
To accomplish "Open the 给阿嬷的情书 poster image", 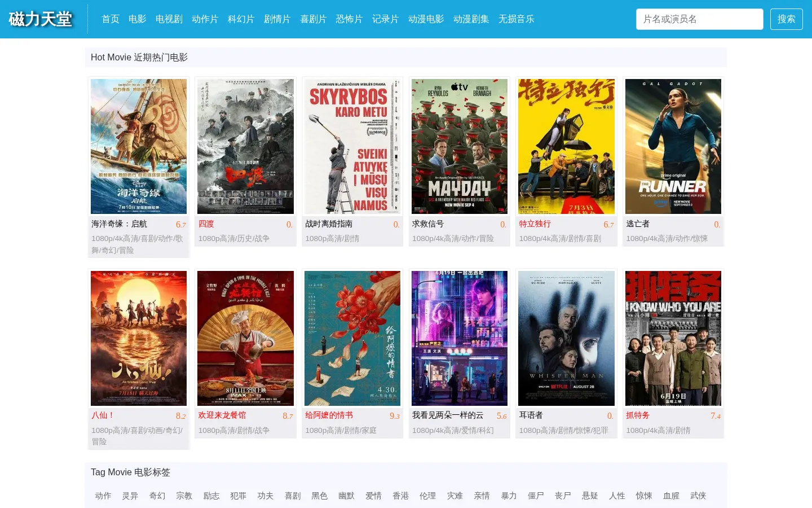I will (x=352, y=338).
